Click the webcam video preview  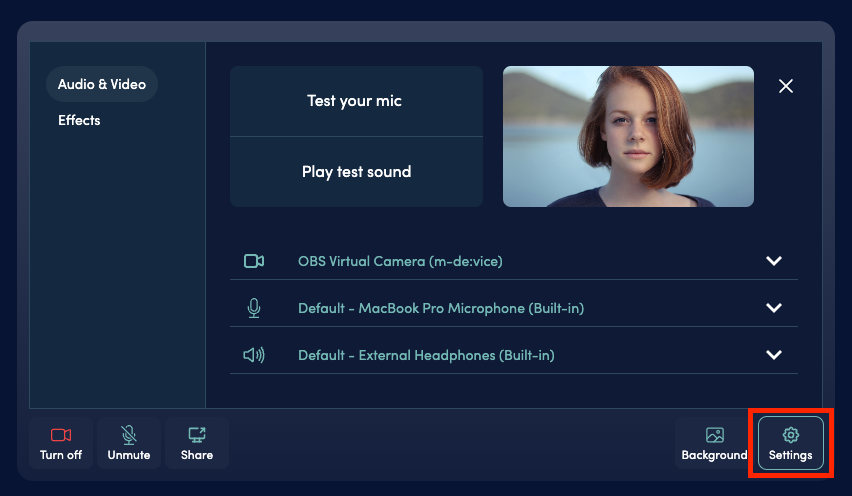(x=628, y=136)
